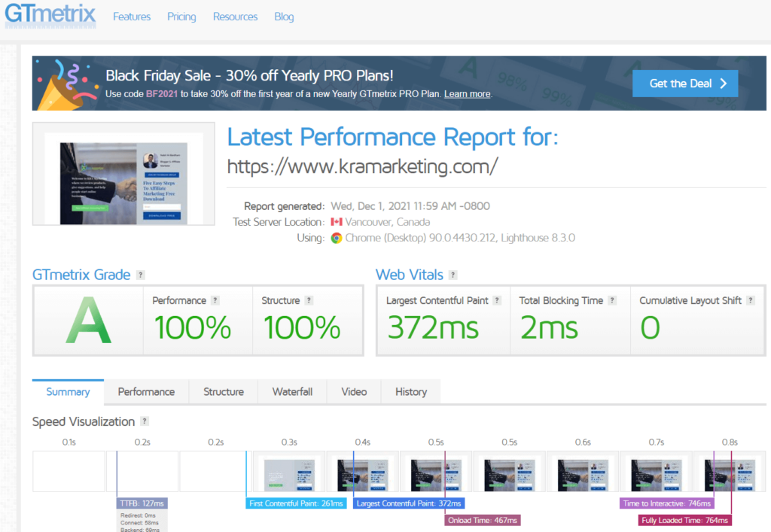Switch to the Performance tab
Viewport: 771px width, 532px height.
click(x=146, y=391)
